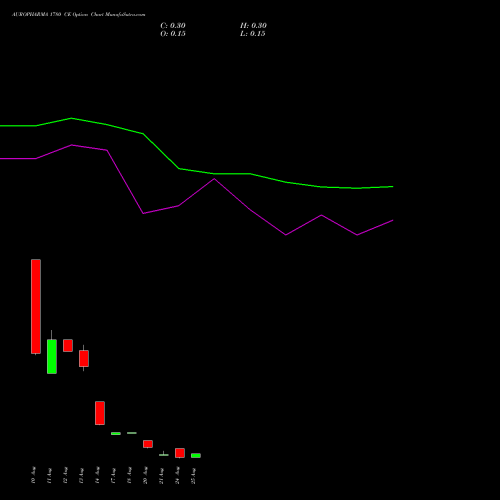The width and height of the screenshot is (500, 500).
Task: Click the 18 Aug date axis label
Action: 129,475
